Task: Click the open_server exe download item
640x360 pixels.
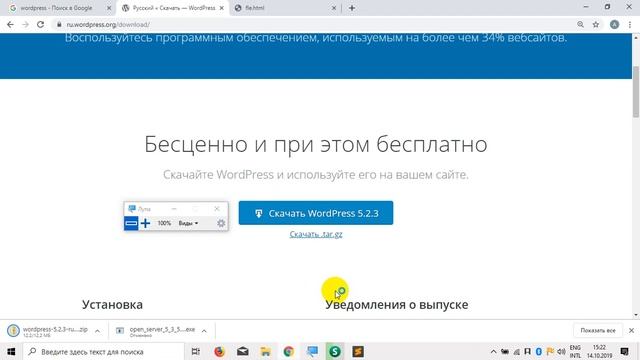Action: point(155,331)
